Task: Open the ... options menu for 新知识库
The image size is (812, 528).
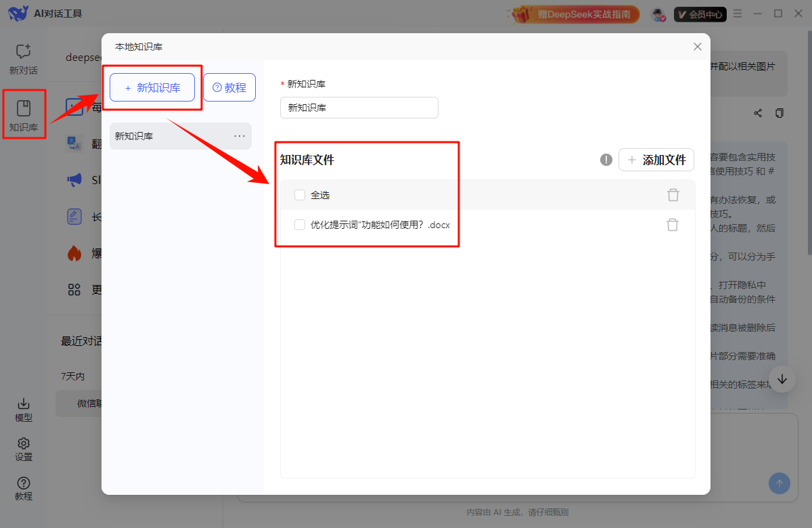Action: point(239,135)
